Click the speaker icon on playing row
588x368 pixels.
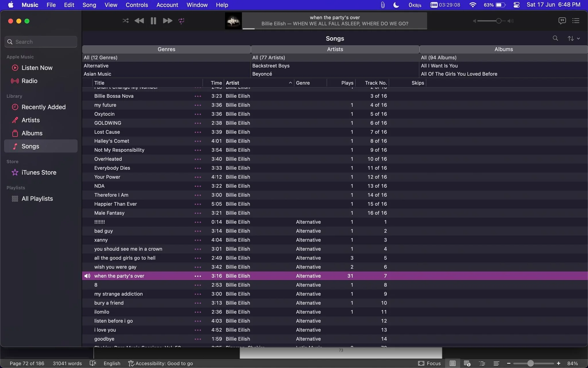87,276
